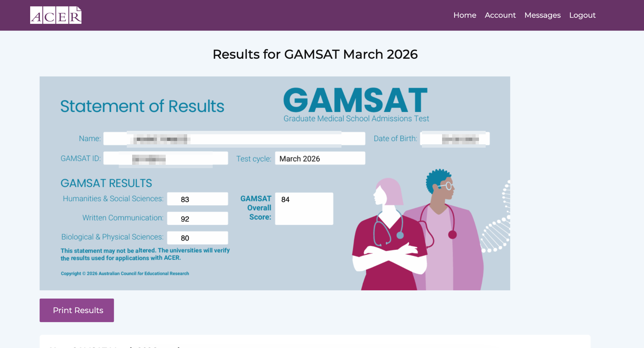Click the 'Name:' label
The width and height of the screenshot is (644, 348).
pyautogui.click(x=90, y=139)
